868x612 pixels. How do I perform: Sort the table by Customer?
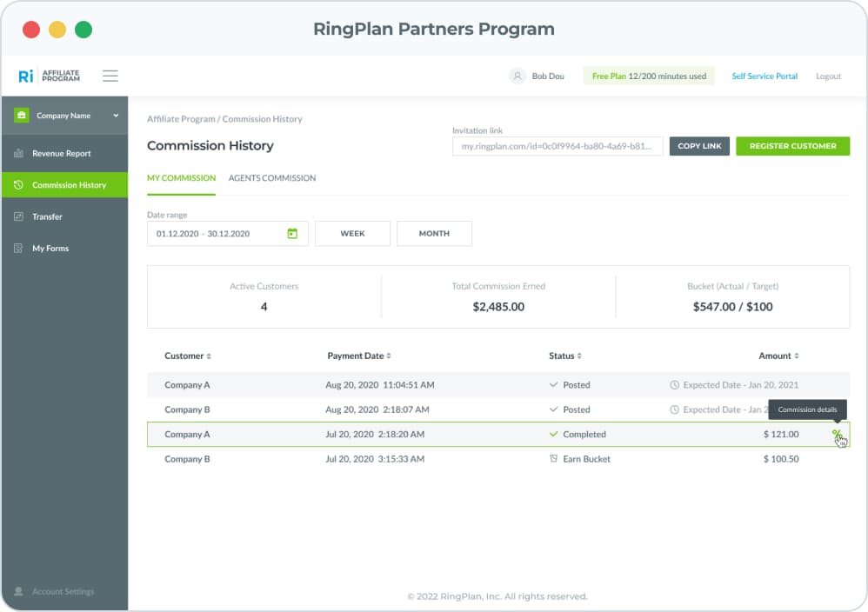188,356
